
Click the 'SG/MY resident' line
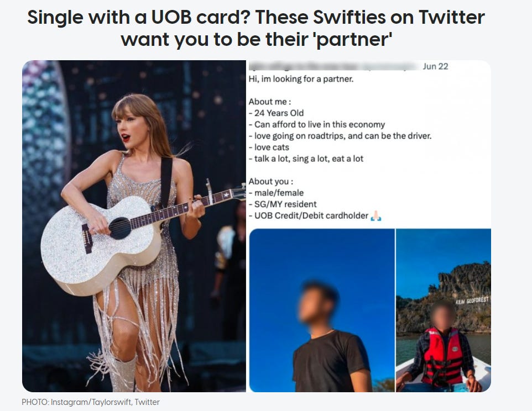tap(283, 204)
